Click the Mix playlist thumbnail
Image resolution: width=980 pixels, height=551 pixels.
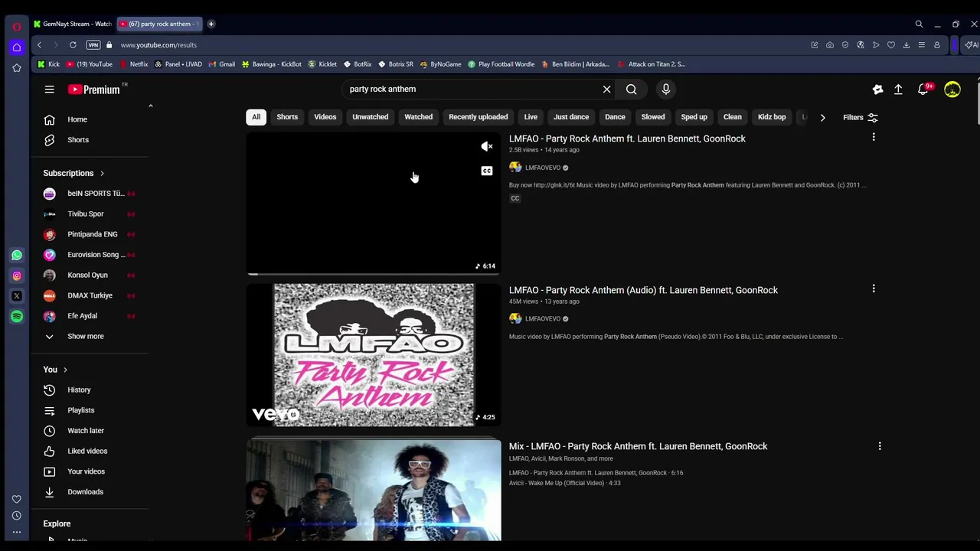point(374,490)
